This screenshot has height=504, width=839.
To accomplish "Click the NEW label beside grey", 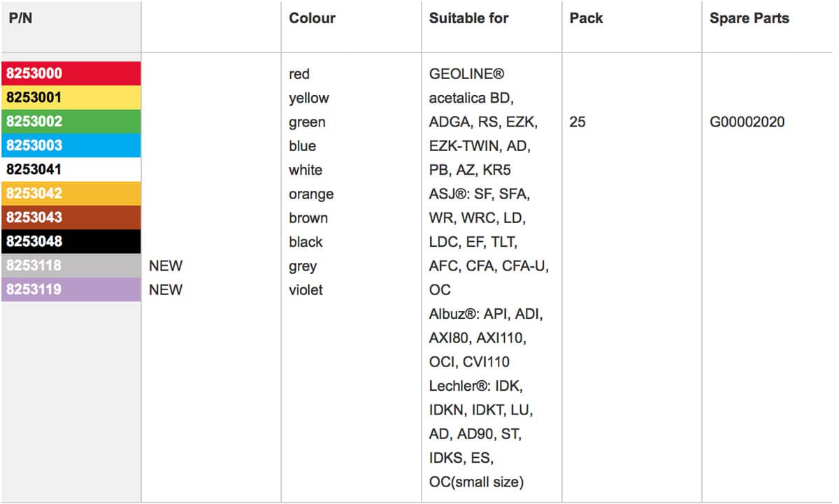I will (x=166, y=266).
